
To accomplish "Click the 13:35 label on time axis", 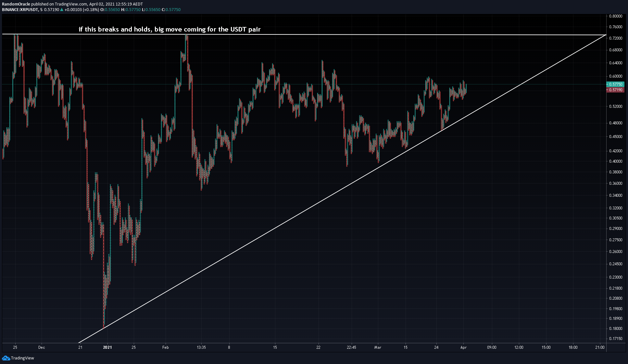I will [201, 347].
